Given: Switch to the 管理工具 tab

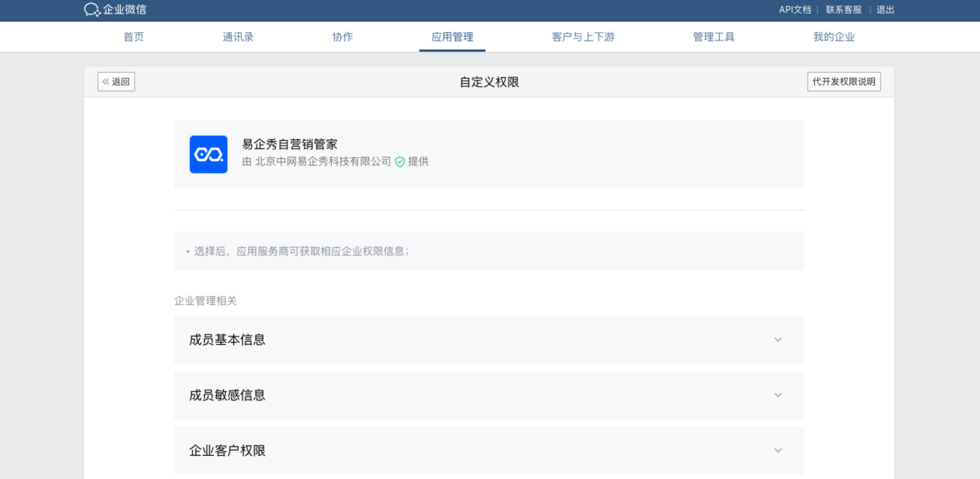Looking at the screenshot, I should point(714,37).
